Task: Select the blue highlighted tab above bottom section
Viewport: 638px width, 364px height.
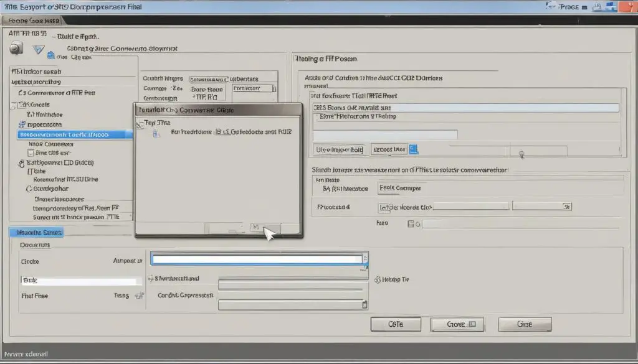Action: (x=37, y=232)
